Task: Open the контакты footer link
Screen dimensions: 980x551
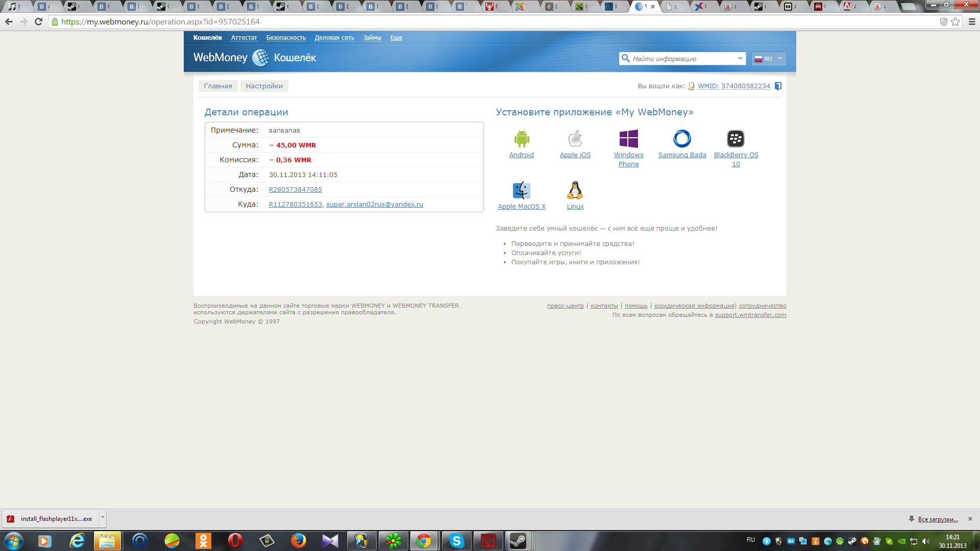Action: 604,306
